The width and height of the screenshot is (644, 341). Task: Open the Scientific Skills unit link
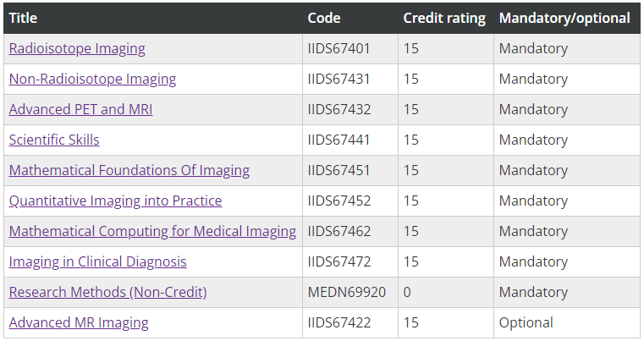tap(54, 140)
